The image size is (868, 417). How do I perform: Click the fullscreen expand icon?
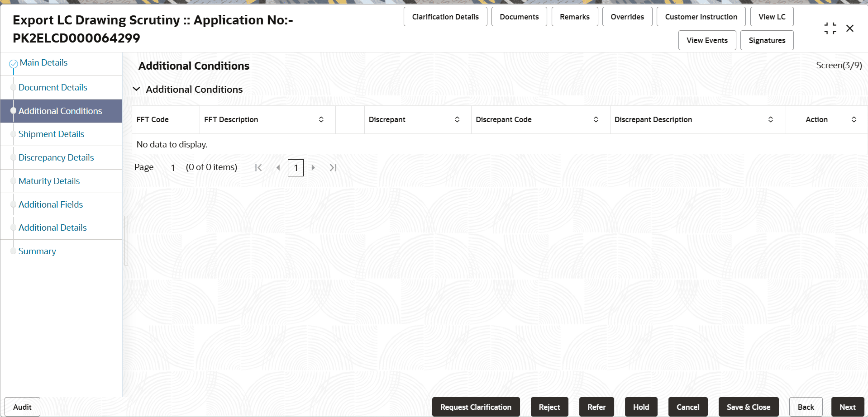tap(830, 28)
